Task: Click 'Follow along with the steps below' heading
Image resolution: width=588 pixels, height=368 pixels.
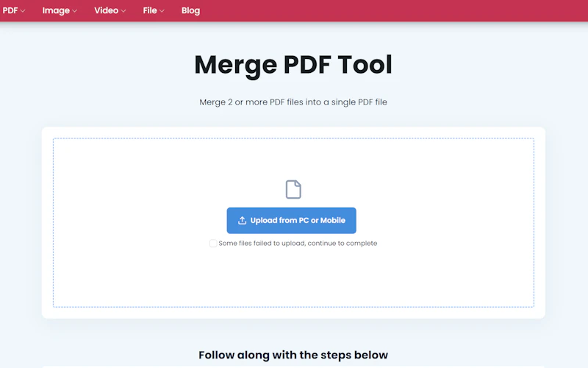Action: click(293, 355)
